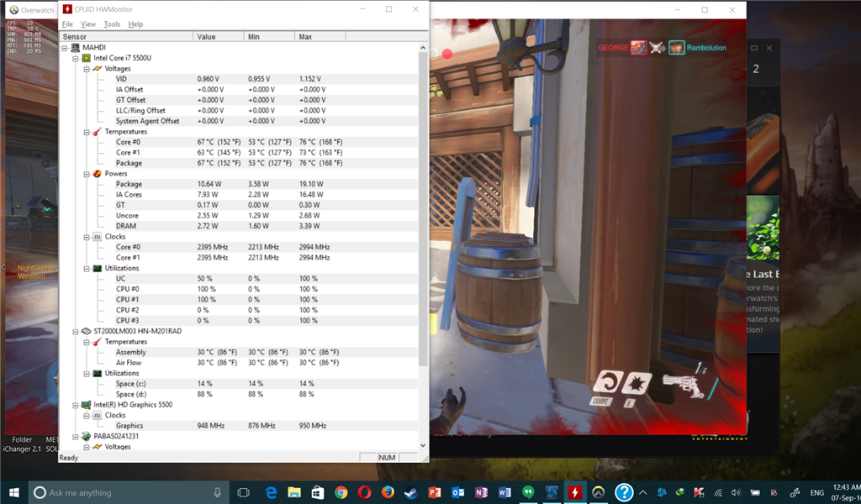Screen dimensions: 861x504
Task: Launch Opera browser from the taskbar
Action: (x=364, y=492)
